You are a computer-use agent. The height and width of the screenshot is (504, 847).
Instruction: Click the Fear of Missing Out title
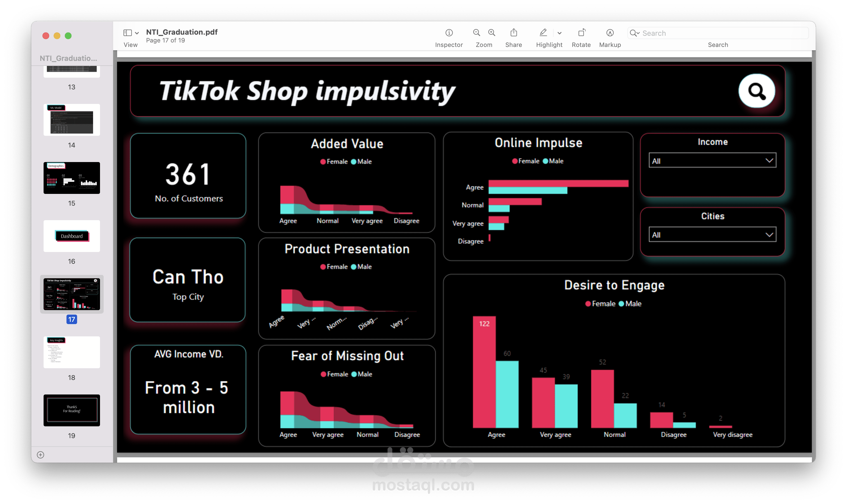(347, 356)
